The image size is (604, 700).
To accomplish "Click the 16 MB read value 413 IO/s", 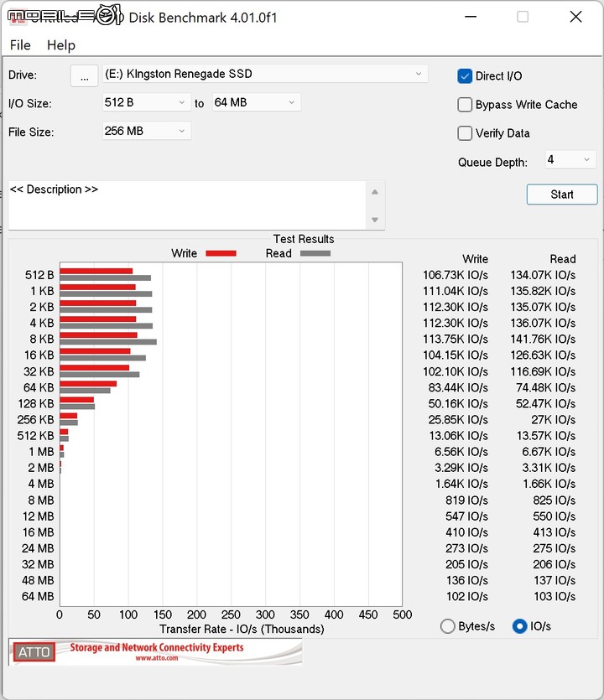I will pyautogui.click(x=554, y=532).
